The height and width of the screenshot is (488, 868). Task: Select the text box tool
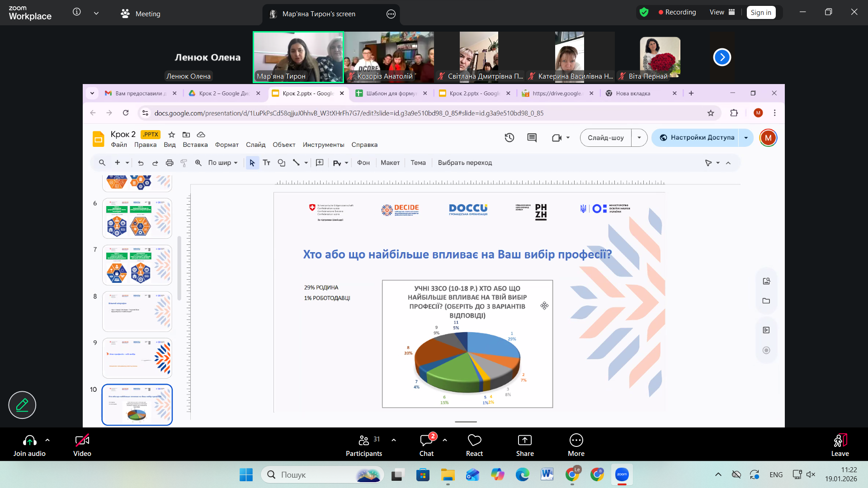267,163
